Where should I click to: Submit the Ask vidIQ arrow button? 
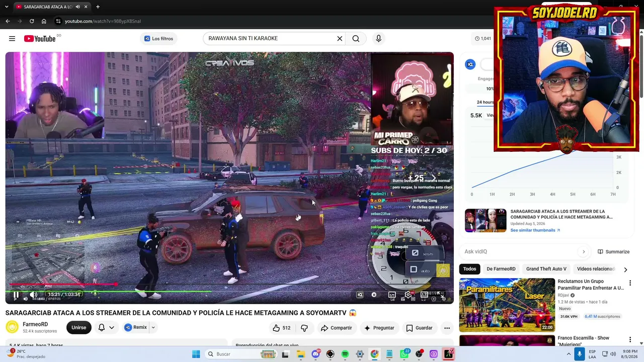click(x=584, y=251)
